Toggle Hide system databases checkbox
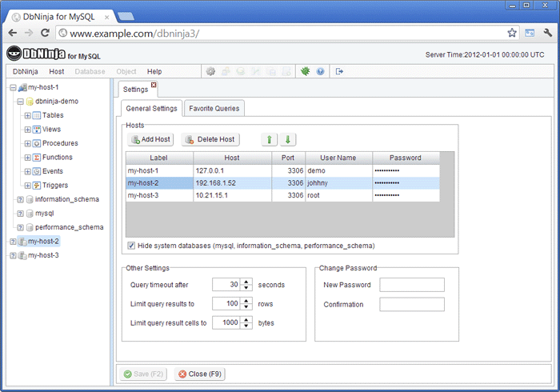The height and width of the screenshot is (392, 560). 131,246
